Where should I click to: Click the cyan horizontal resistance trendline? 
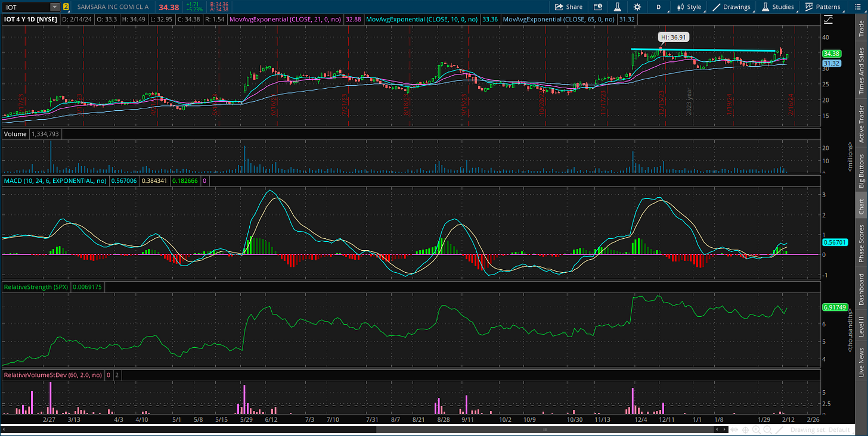703,50
